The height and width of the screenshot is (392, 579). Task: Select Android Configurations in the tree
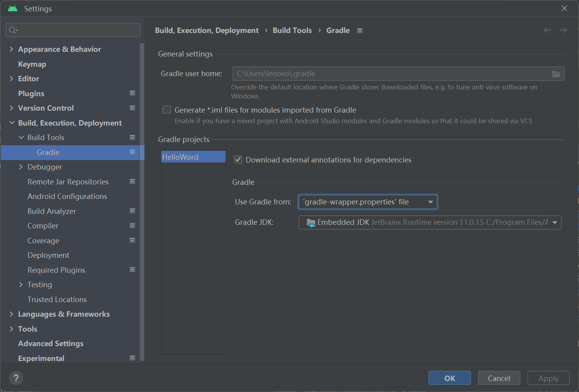(x=67, y=196)
